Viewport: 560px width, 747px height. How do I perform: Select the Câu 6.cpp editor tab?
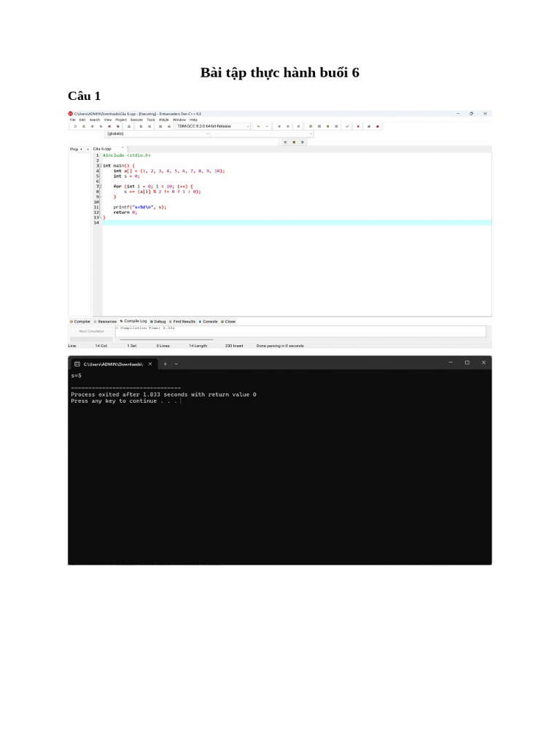102,149
